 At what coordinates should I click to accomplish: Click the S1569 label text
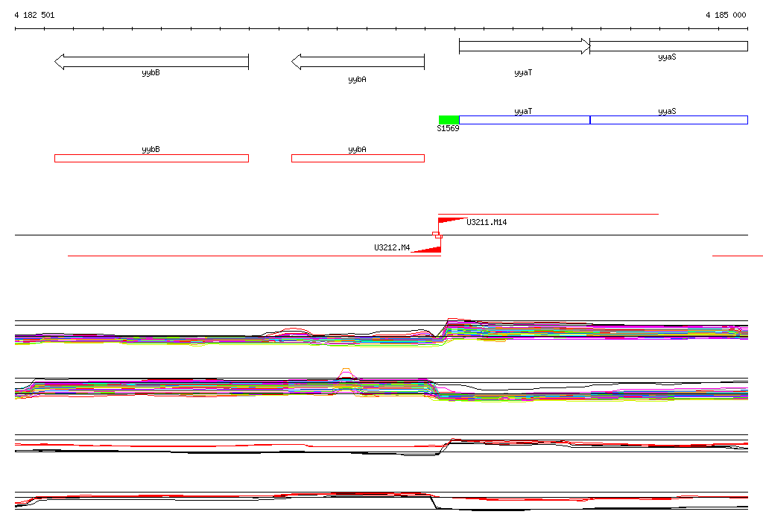tap(448, 128)
